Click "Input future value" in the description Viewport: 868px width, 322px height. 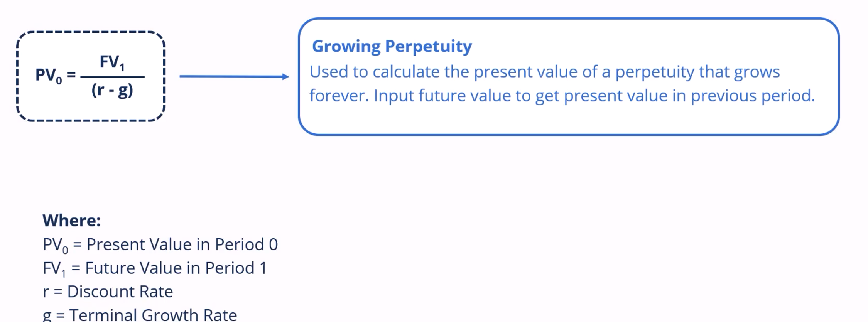pyautogui.click(x=442, y=96)
